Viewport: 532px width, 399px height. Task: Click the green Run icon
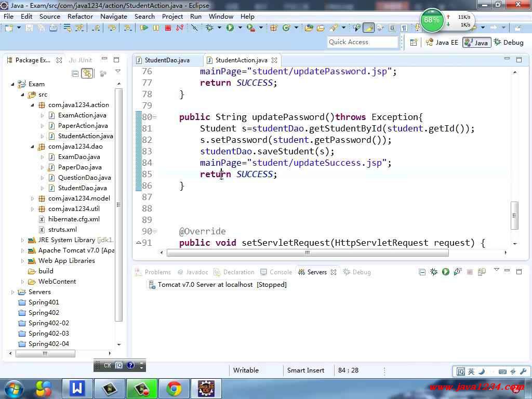point(230,28)
